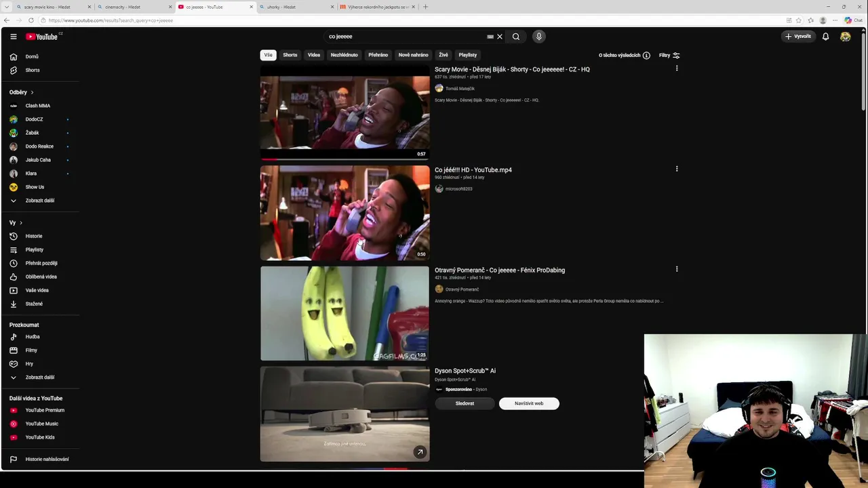
Task: Open Přehrát později in the sidebar
Action: pyautogui.click(x=40, y=263)
